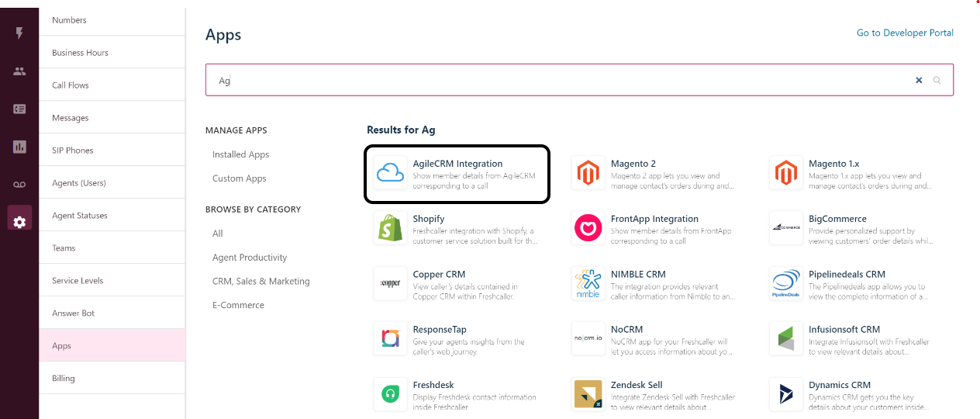The height and width of the screenshot is (419, 980).
Task: Open the settings gear icon in sidebar
Action: [19, 222]
